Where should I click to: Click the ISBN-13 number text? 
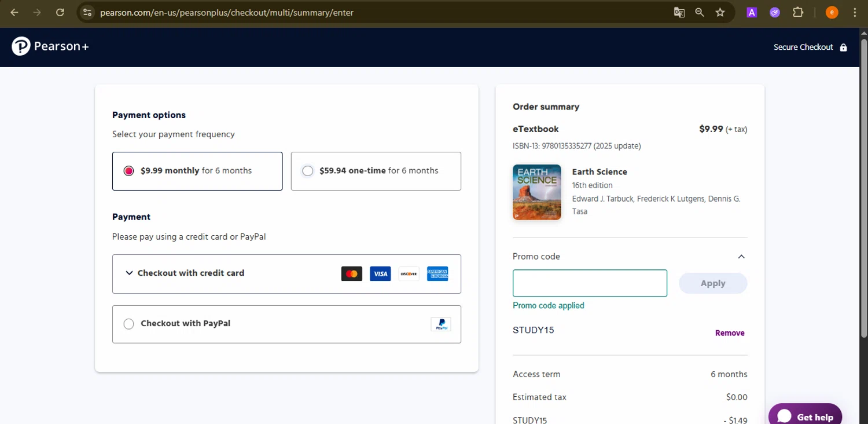(x=576, y=146)
